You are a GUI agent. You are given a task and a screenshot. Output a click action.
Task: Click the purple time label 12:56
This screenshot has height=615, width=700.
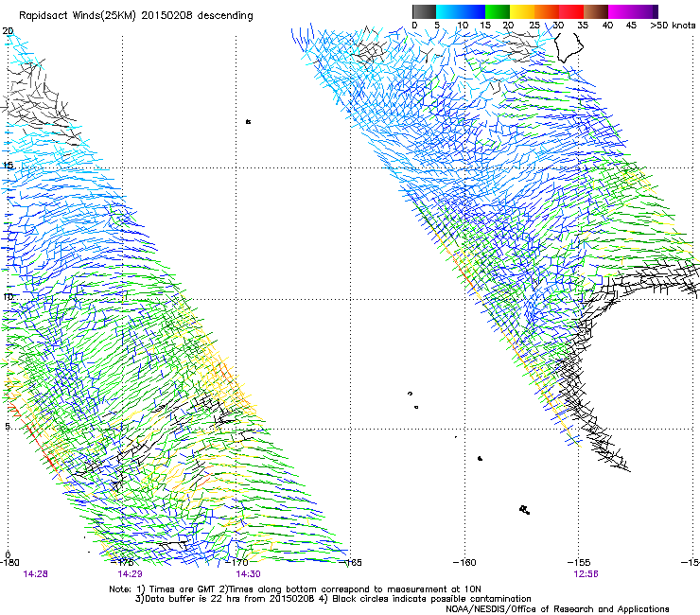click(586, 574)
